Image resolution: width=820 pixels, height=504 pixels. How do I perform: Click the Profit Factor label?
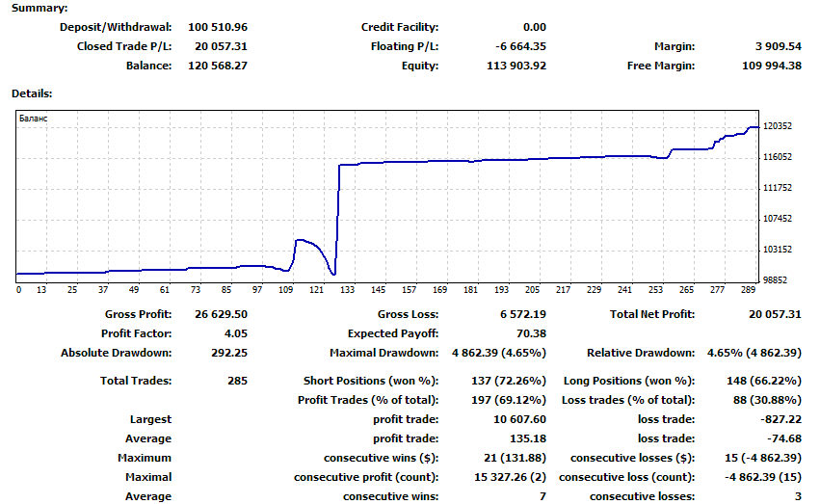[136, 333]
